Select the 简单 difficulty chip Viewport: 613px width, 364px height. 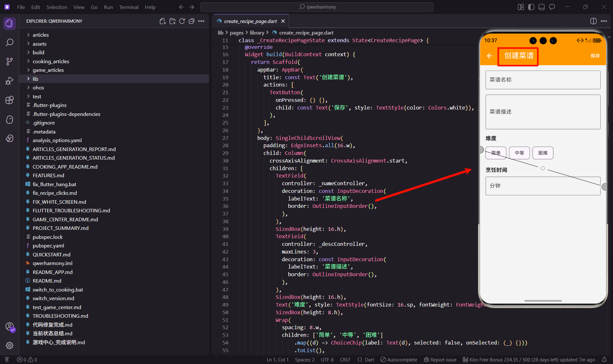(496, 153)
